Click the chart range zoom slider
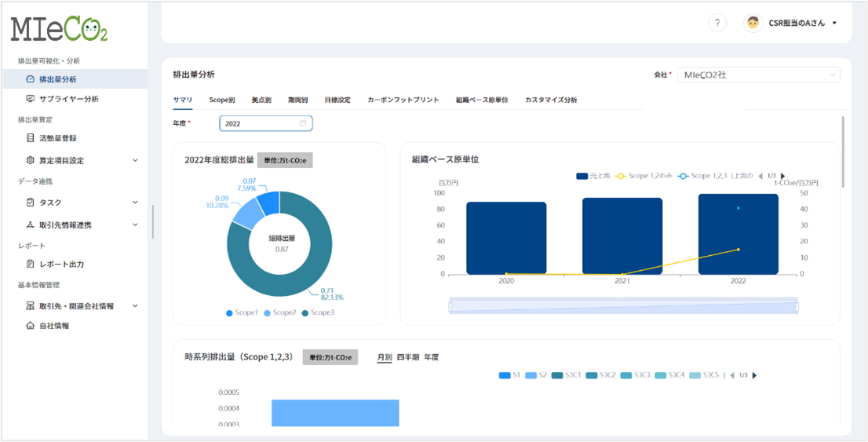The height and width of the screenshot is (442, 868). pos(623,306)
